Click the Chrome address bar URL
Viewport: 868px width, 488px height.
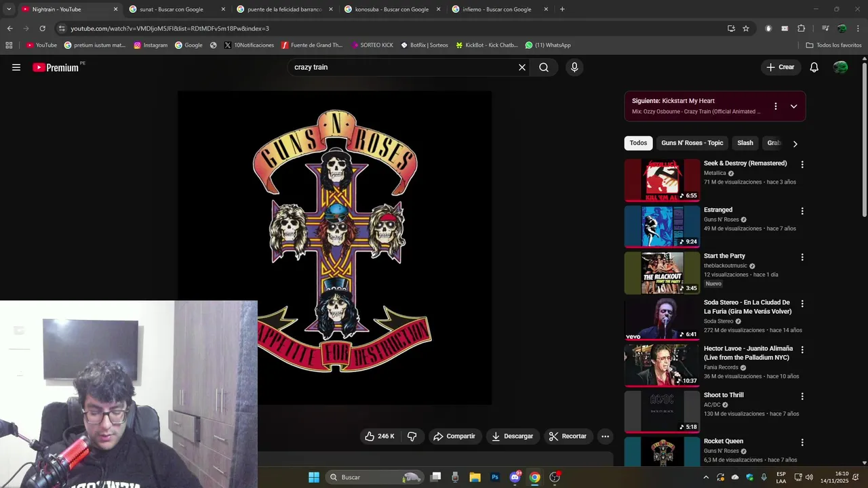point(170,28)
